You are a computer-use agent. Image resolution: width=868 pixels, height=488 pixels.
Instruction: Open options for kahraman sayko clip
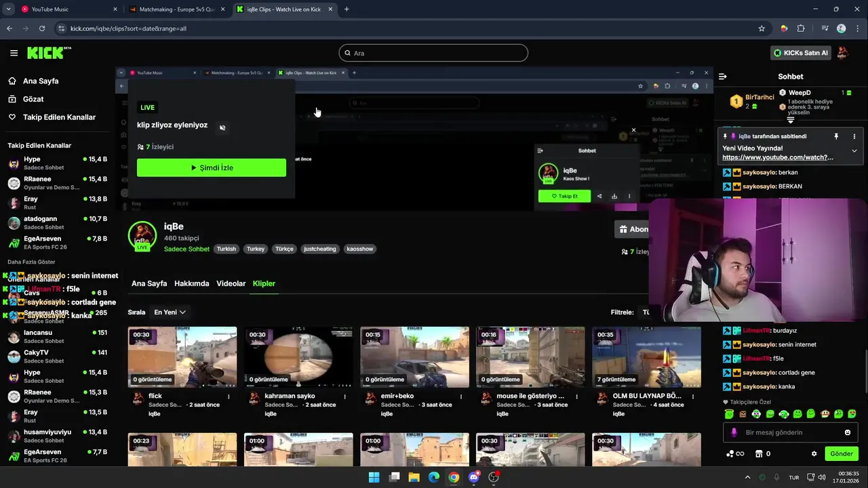pyautogui.click(x=344, y=396)
